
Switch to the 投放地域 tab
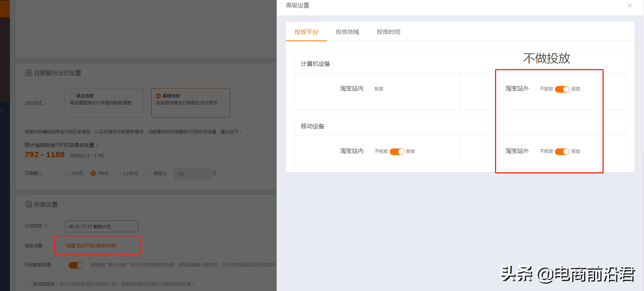click(x=347, y=32)
